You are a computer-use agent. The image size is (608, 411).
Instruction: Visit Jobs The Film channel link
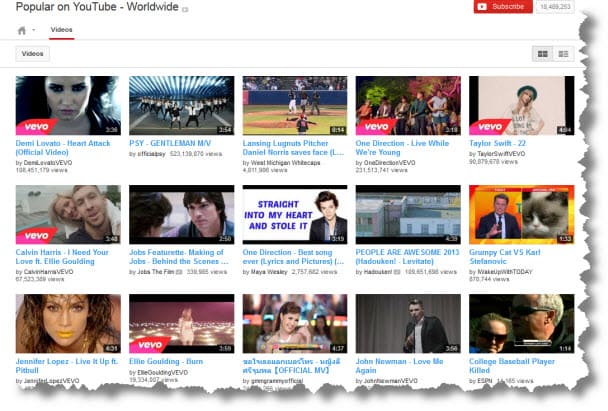click(155, 272)
